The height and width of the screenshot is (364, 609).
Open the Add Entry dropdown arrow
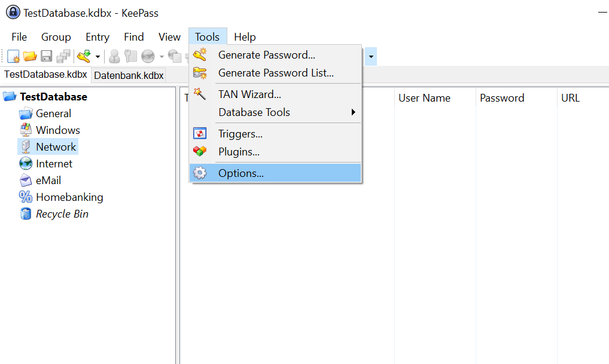pos(98,57)
